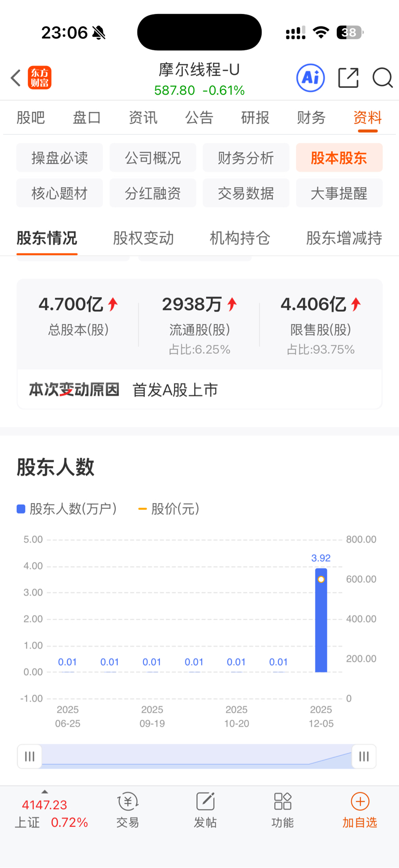Tap the silent mode bell icon

99,33
